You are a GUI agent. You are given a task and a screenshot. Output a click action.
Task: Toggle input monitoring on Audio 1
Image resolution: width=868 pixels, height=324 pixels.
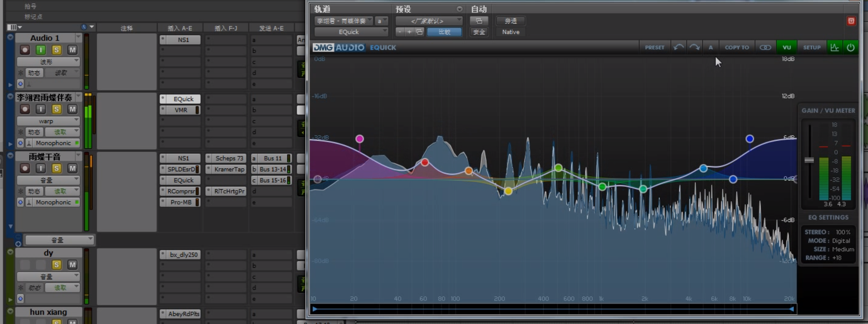coord(41,50)
